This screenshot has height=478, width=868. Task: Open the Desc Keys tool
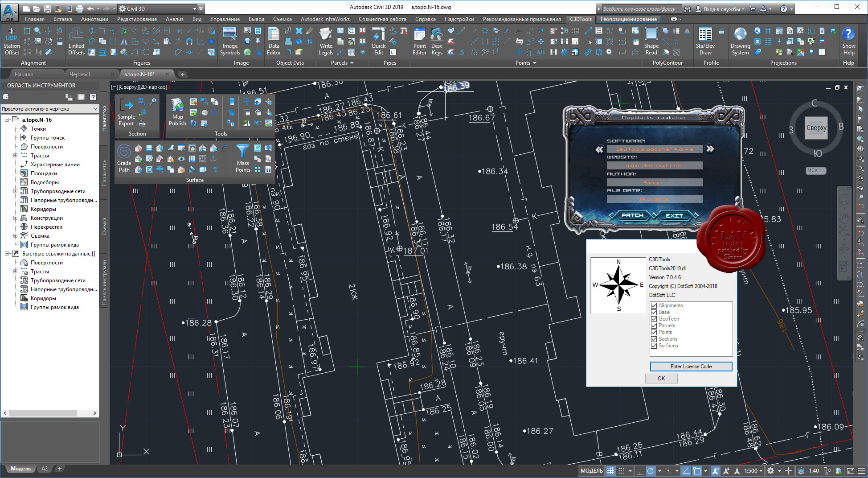tap(437, 41)
